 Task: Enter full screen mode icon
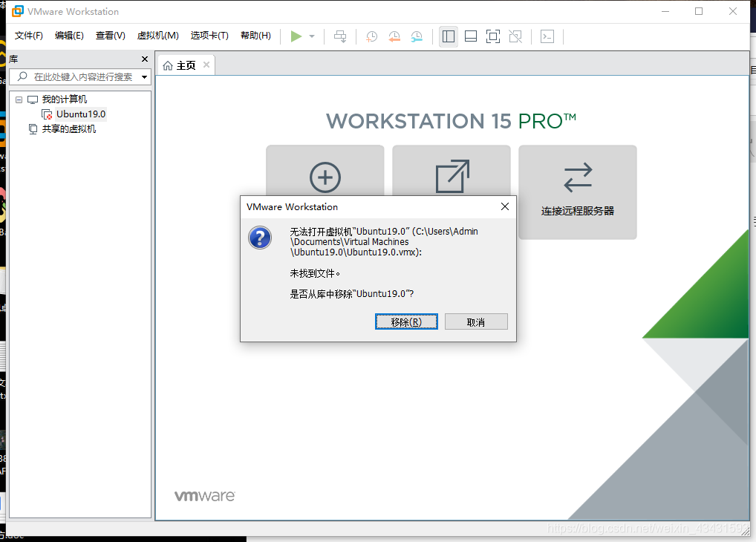(493, 36)
